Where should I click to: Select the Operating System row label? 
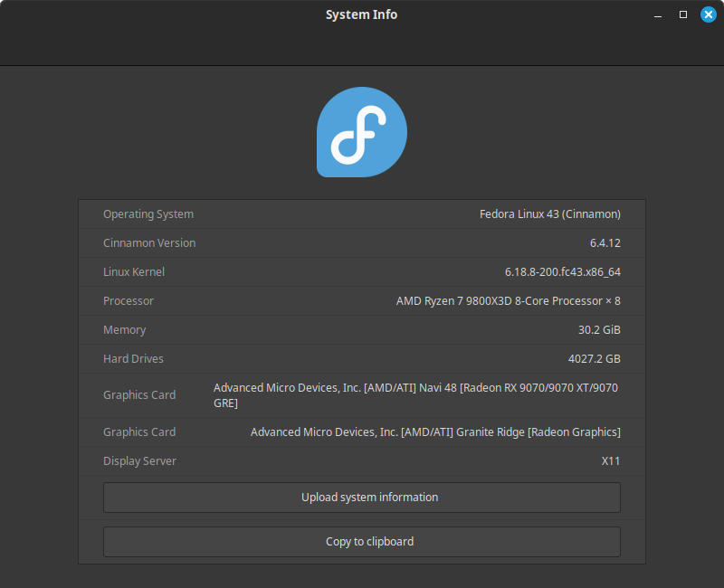148,214
